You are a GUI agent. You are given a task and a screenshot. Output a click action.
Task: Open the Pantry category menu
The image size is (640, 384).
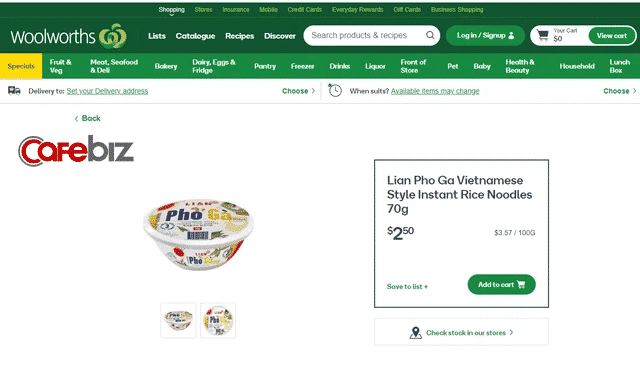[x=265, y=66]
